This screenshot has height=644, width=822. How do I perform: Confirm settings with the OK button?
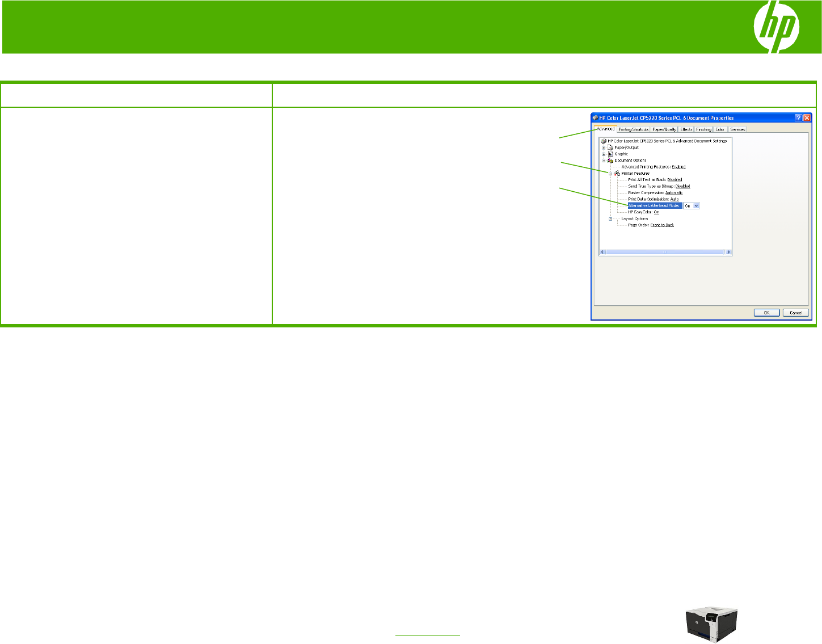[767, 313]
